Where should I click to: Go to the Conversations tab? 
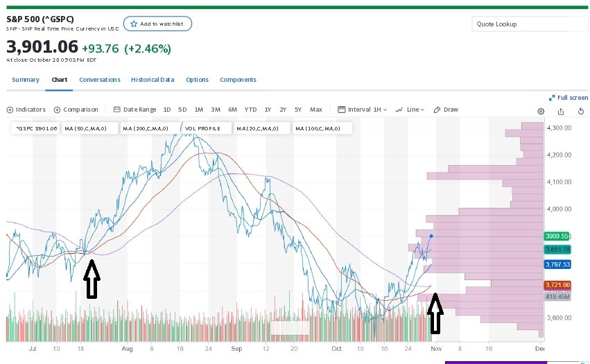coord(99,80)
